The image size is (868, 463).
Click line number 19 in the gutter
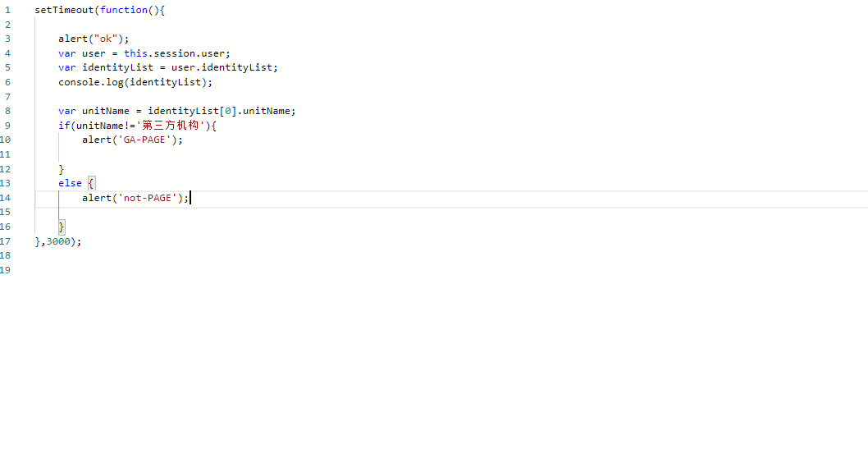pos(6,270)
